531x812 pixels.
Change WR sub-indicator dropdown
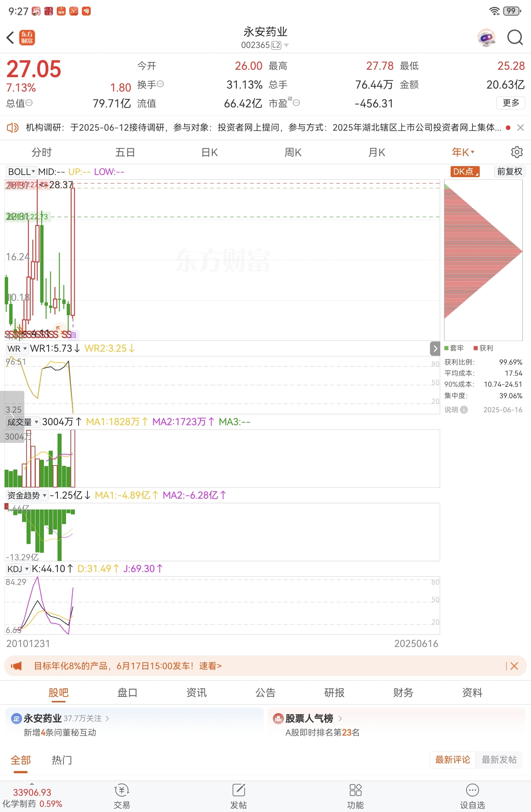17,348
